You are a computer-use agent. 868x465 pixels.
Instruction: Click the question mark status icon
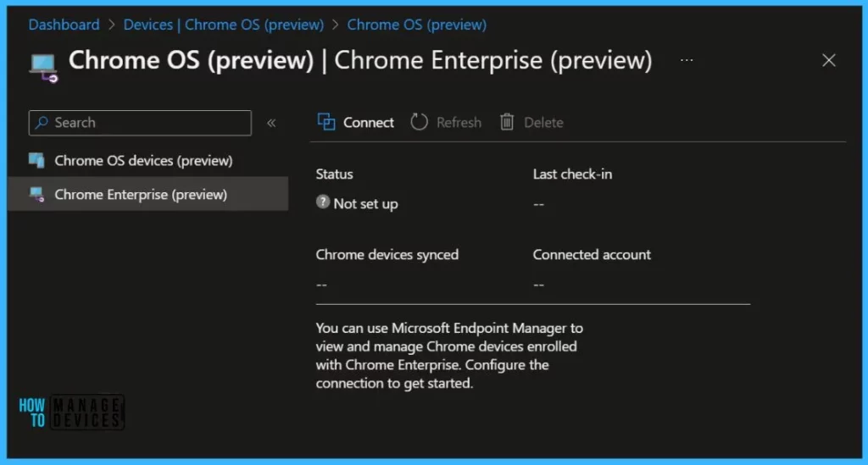tap(323, 202)
